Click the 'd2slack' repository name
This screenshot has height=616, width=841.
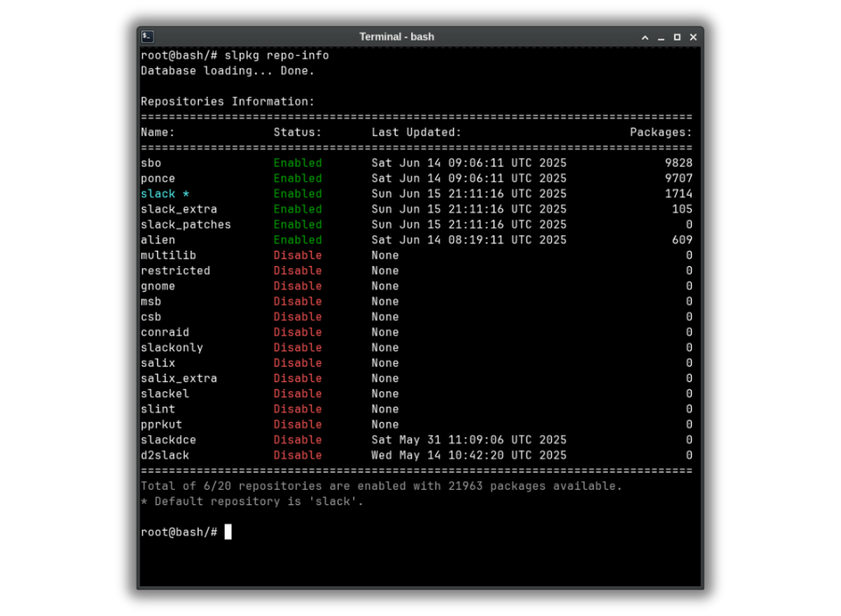pos(165,455)
